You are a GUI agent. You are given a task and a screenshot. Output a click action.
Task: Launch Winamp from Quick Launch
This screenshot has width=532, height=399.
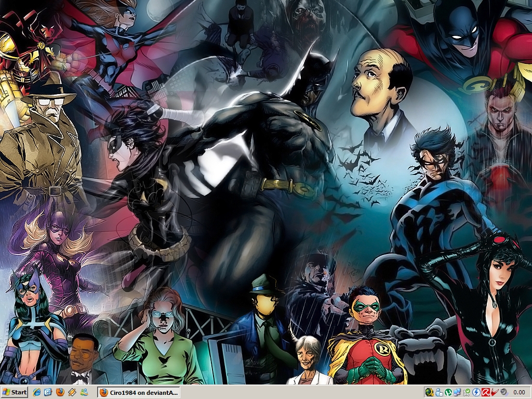72,393
